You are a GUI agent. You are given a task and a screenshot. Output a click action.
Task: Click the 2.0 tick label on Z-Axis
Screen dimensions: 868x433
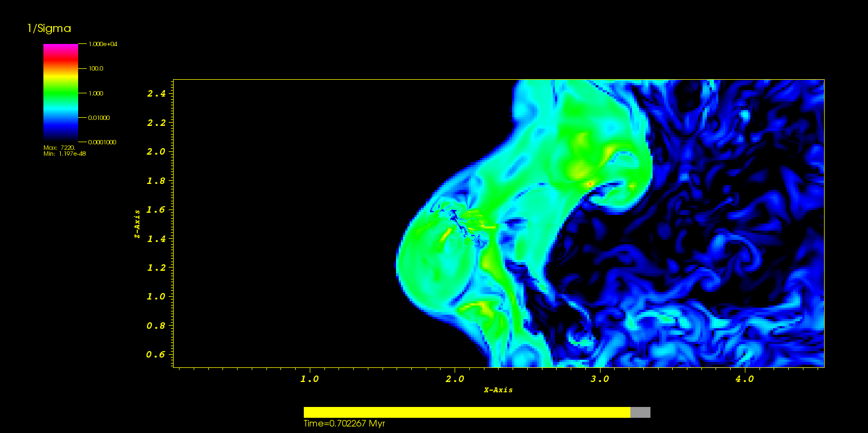pyautogui.click(x=156, y=152)
